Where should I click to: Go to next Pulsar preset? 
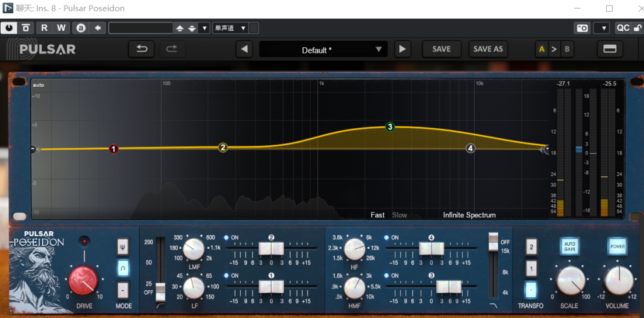(x=402, y=49)
